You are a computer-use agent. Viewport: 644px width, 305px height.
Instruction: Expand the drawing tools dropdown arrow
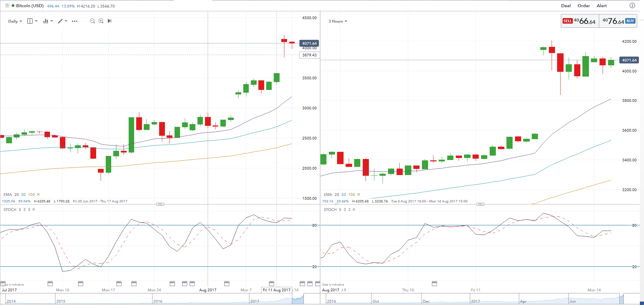[x=66, y=21]
